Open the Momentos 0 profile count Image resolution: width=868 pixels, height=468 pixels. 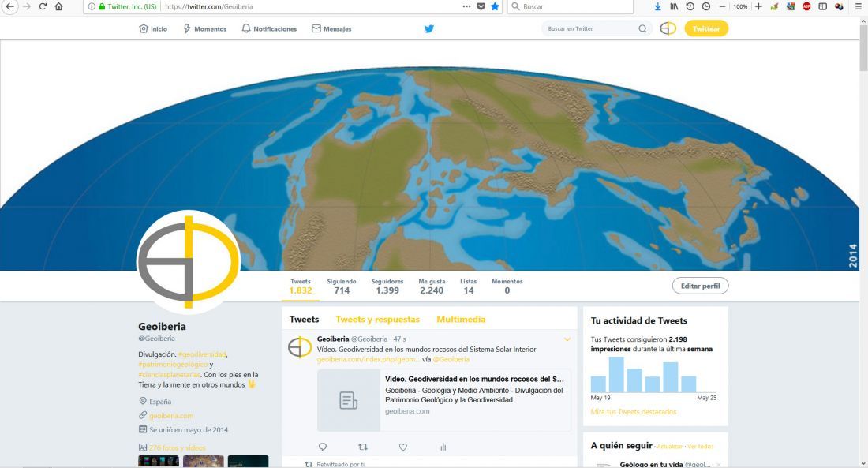[507, 286]
